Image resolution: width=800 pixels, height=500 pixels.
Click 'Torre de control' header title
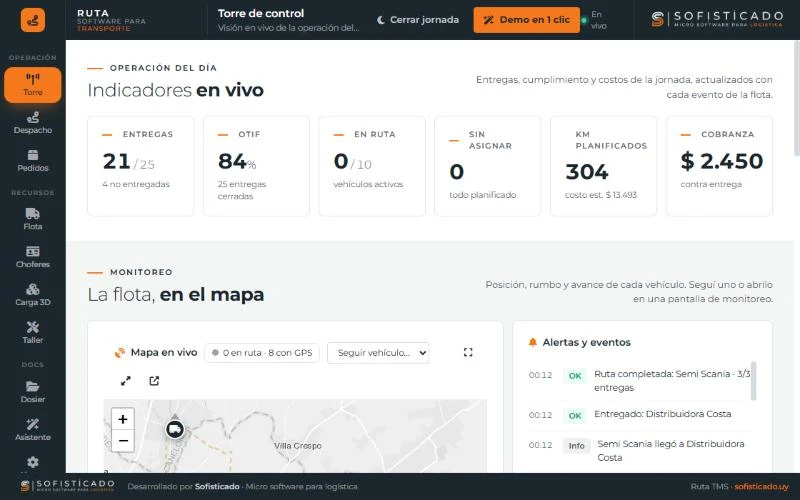[261, 14]
